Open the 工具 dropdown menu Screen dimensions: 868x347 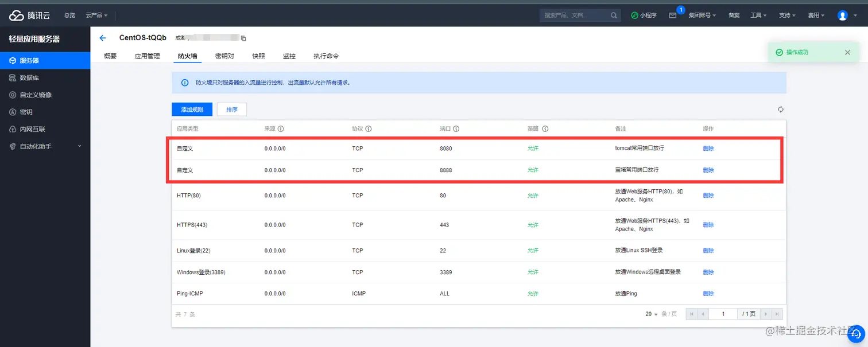[758, 15]
